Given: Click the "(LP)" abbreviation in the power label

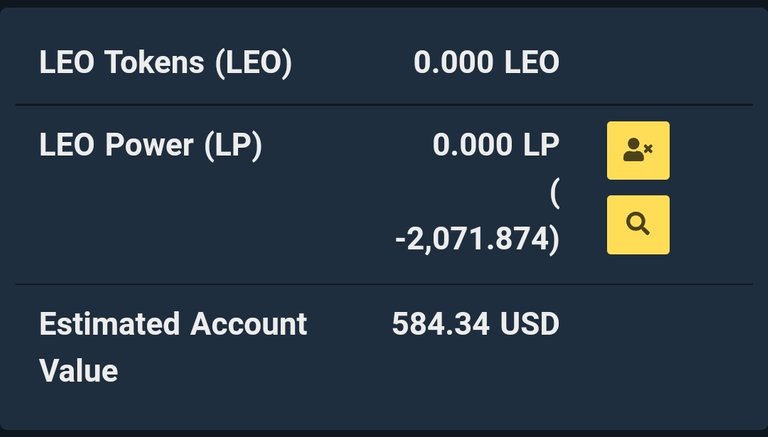Looking at the screenshot, I should pyautogui.click(x=232, y=146).
